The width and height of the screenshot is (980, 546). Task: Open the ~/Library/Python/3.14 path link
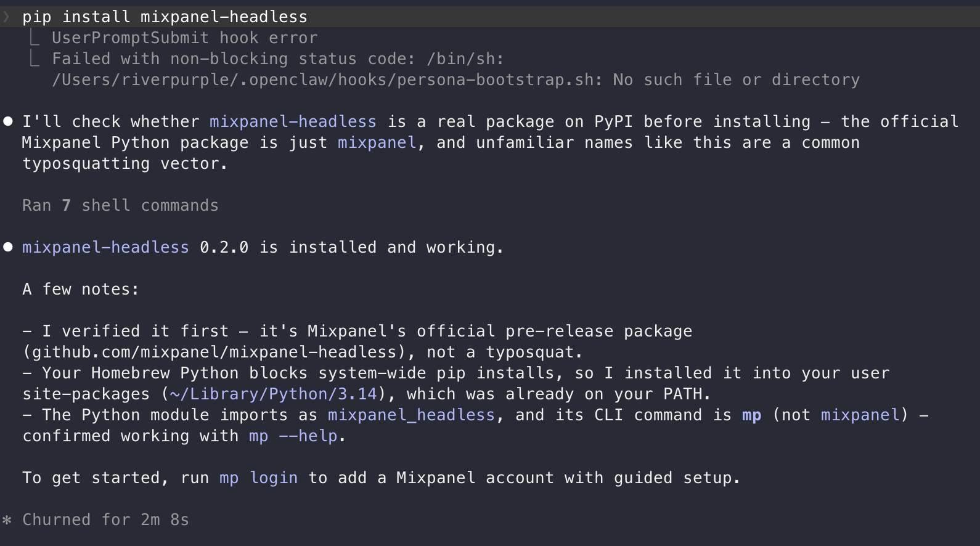coord(273,394)
